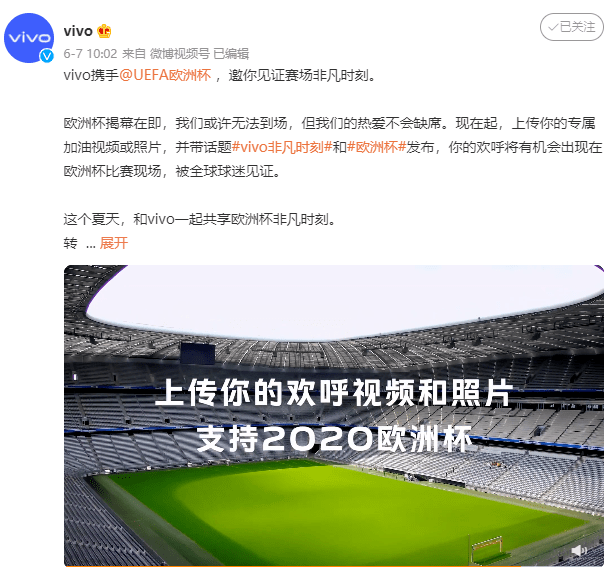Click the 这个夏天 closing sentence of the post

tap(200, 219)
